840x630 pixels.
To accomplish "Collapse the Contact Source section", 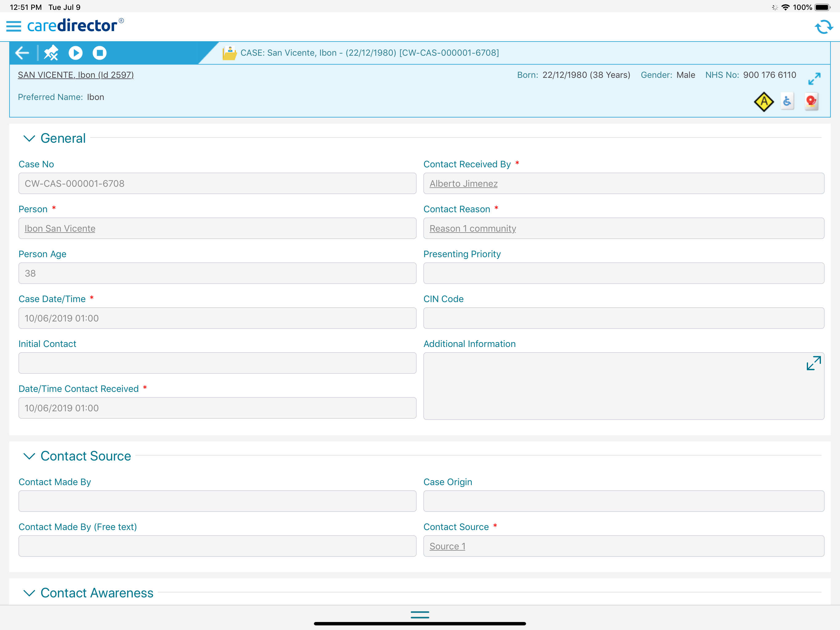I will point(29,456).
